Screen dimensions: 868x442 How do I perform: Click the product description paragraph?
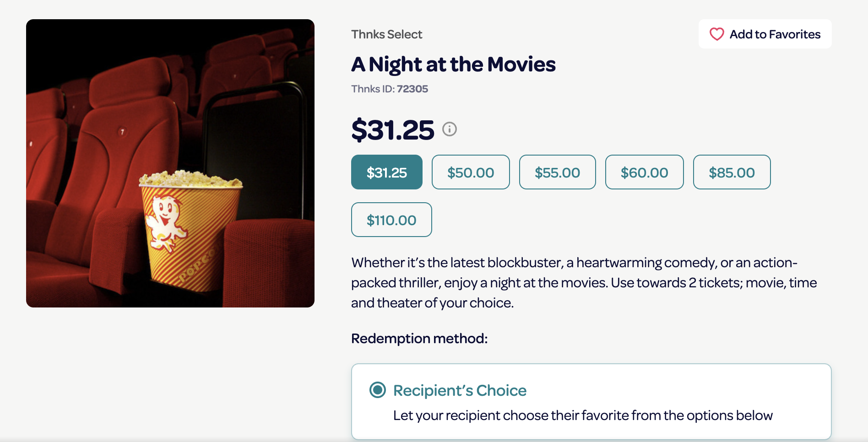(x=584, y=282)
